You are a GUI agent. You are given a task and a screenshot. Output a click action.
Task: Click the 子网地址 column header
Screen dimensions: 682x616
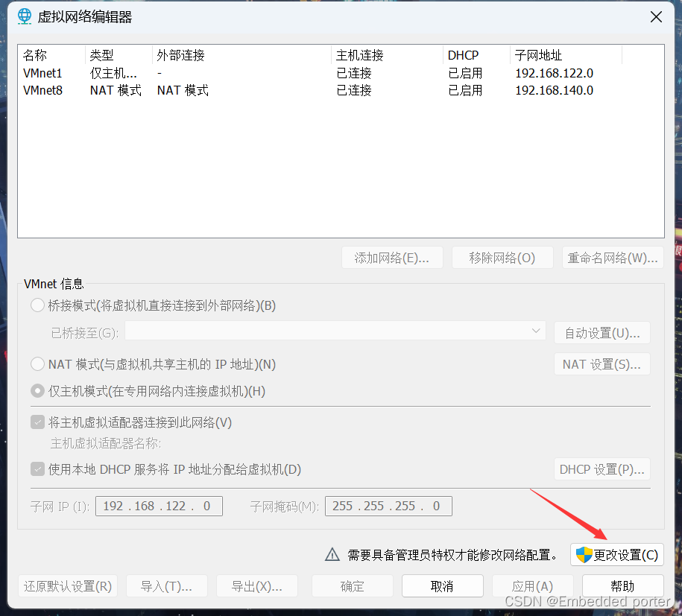566,55
